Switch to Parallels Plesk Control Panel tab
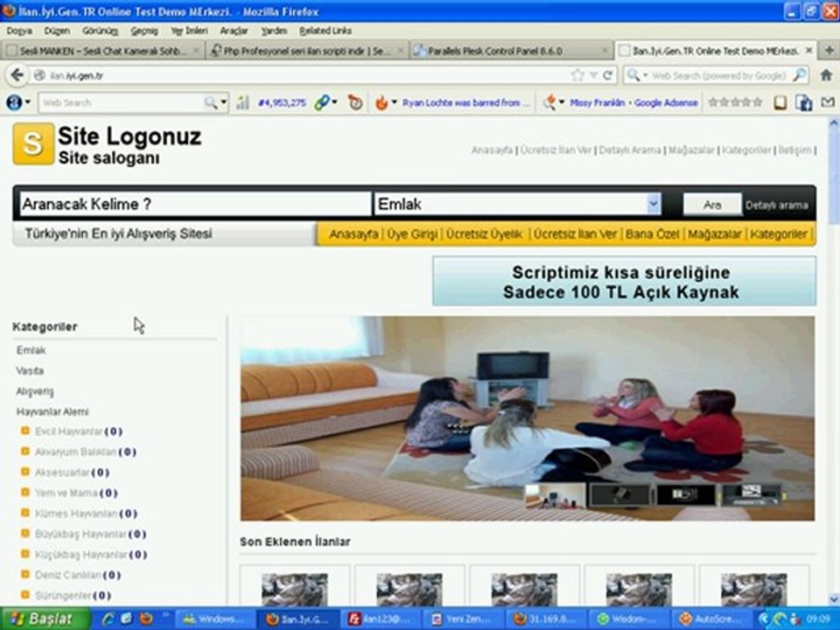The height and width of the screenshot is (630, 840). [x=511, y=51]
